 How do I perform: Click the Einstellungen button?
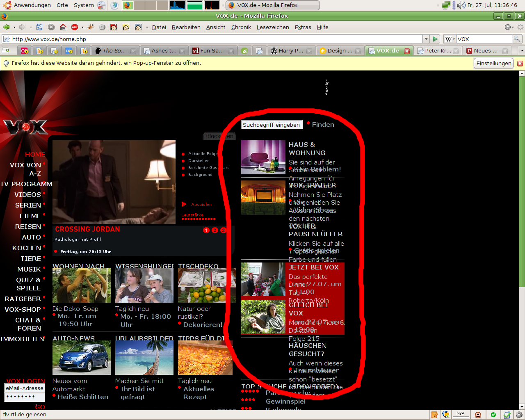(x=494, y=63)
